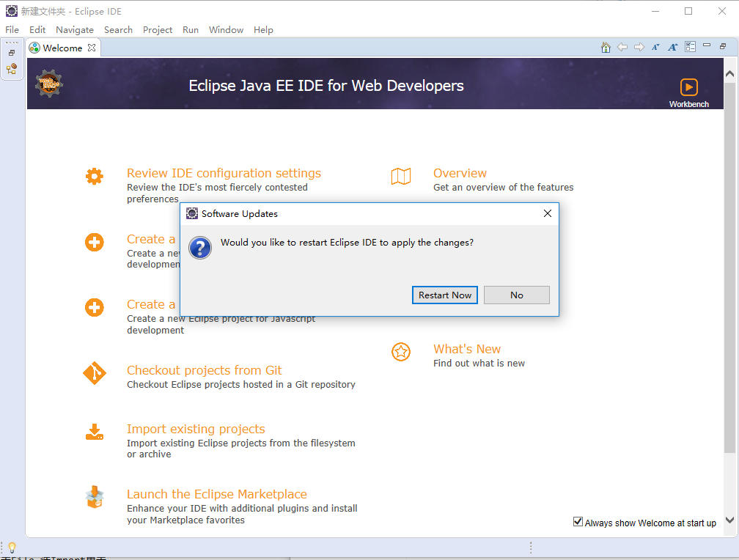Screen dimensions: 739x560
Task: Click the lightbulb tip icon in status bar
Action: [x=12, y=548]
